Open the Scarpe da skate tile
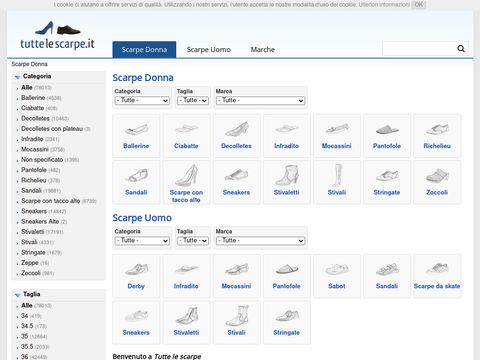The width and height of the screenshot is (480, 360). tap(437, 276)
